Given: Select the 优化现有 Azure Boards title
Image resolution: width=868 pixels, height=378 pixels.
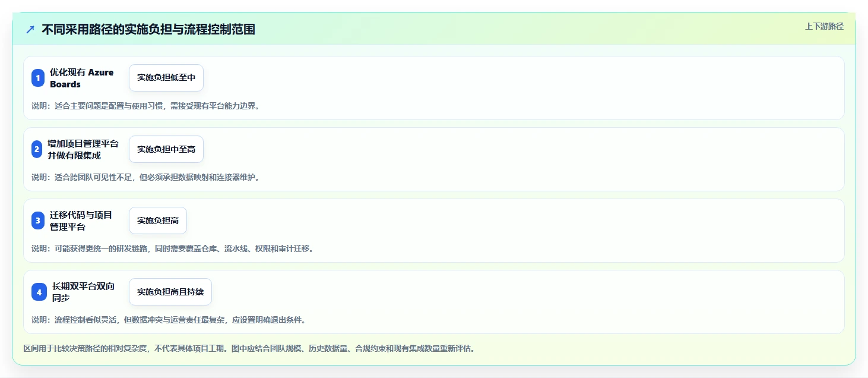Looking at the screenshot, I should click(82, 78).
